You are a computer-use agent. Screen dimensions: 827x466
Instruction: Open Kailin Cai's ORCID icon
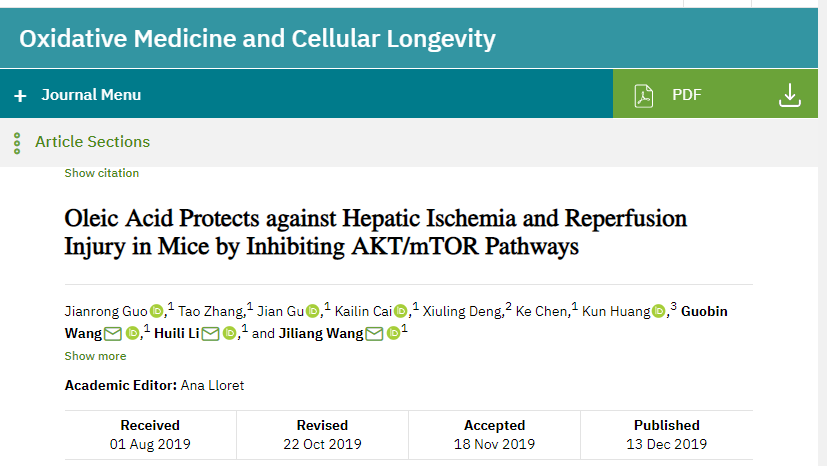401,312
